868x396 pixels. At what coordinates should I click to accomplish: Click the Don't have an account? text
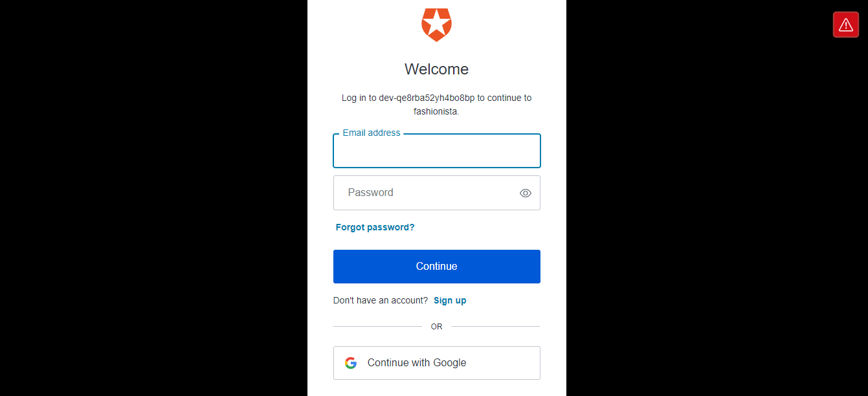[381, 300]
